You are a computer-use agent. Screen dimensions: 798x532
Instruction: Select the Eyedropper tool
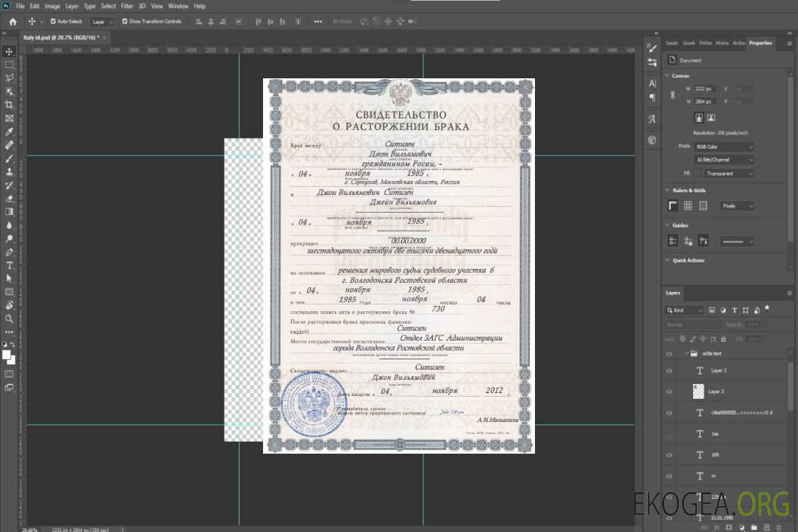click(9, 132)
